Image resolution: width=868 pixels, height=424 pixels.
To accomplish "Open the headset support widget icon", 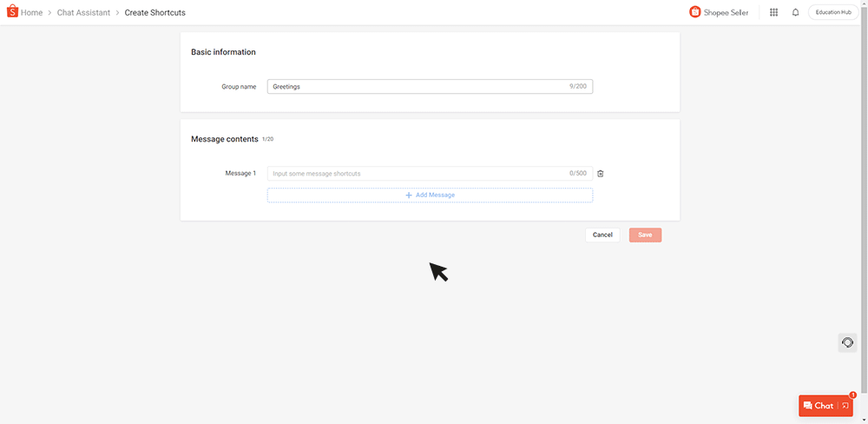I will 847,342.
